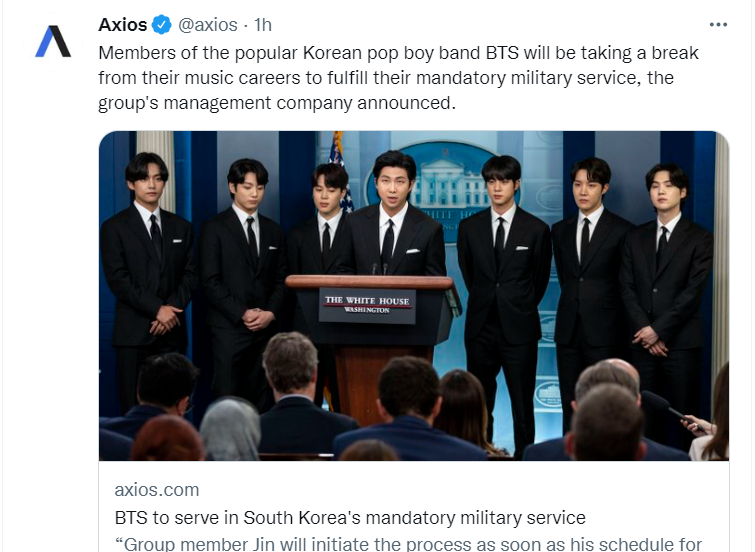This screenshot has height=552, width=755.
Task: Click the axios.com domain in link card
Action: coord(156,490)
